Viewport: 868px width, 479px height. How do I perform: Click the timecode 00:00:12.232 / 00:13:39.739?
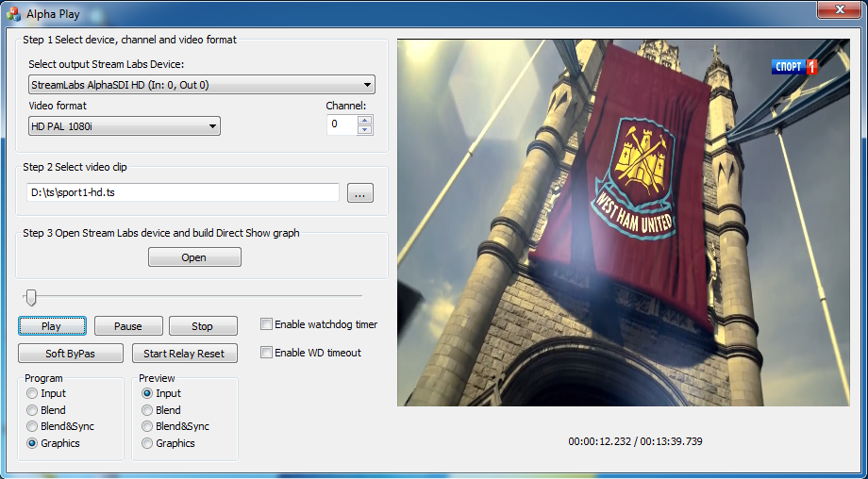click(x=635, y=441)
